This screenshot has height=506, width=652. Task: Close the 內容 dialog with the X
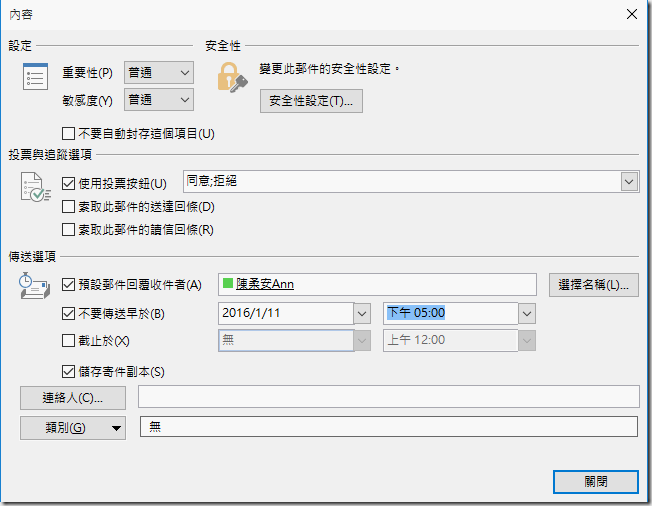click(x=631, y=14)
